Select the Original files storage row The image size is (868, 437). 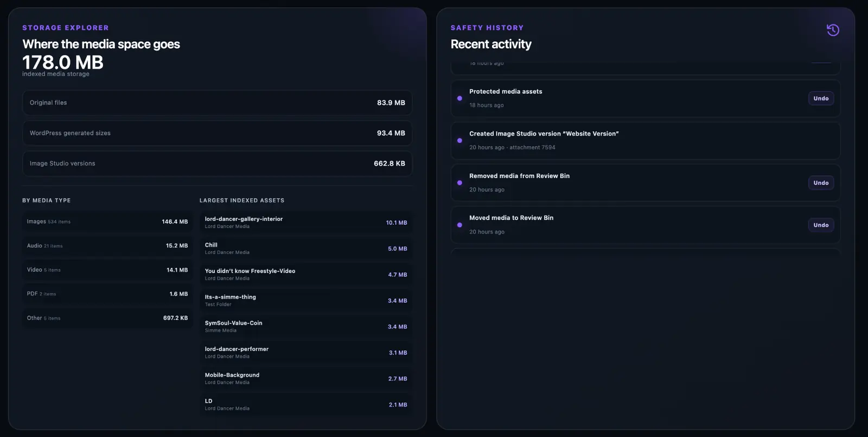click(x=217, y=103)
